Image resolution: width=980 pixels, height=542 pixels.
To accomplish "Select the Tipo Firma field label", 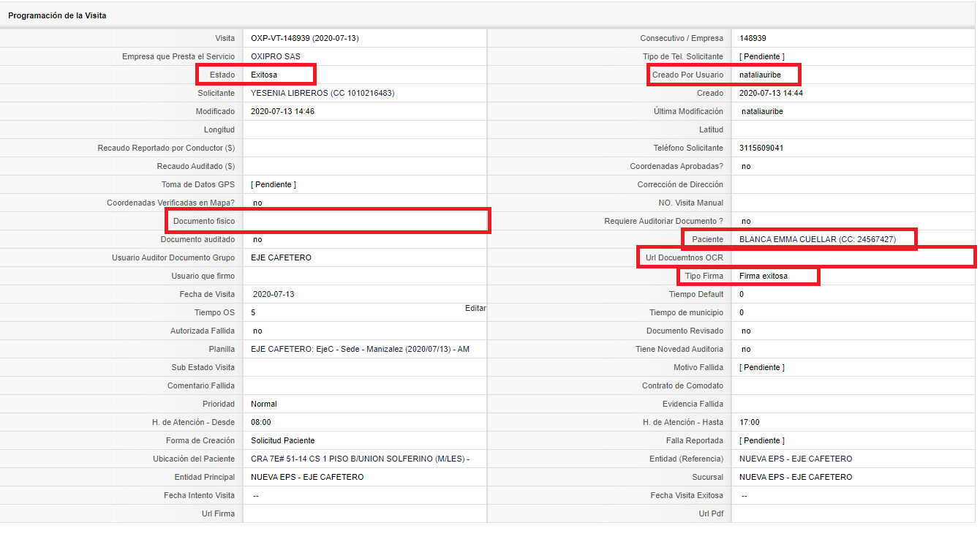I will coord(704,276).
